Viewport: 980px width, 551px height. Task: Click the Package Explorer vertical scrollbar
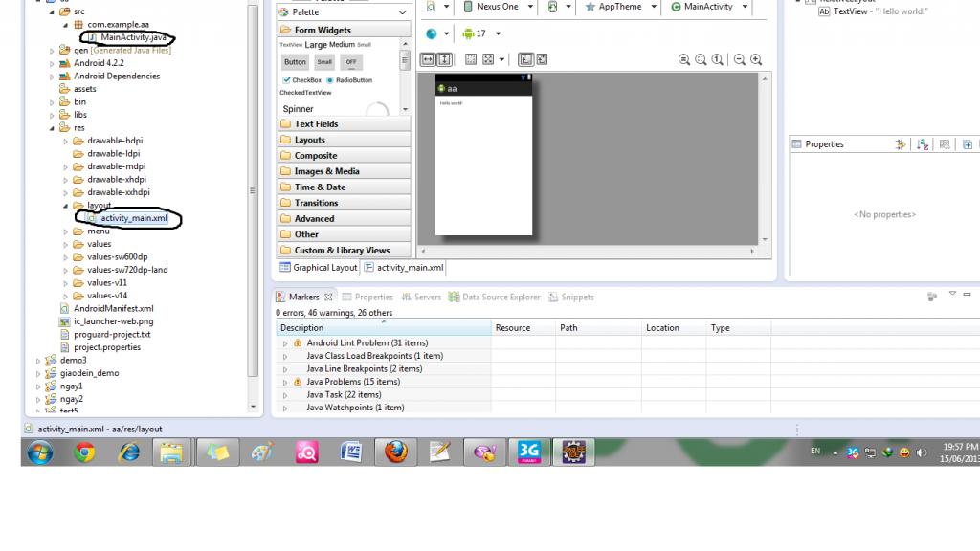coord(253,190)
